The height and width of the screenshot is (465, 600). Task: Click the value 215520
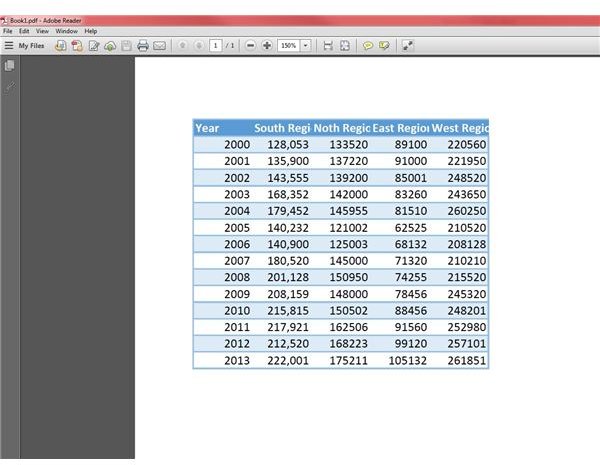coord(467,277)
